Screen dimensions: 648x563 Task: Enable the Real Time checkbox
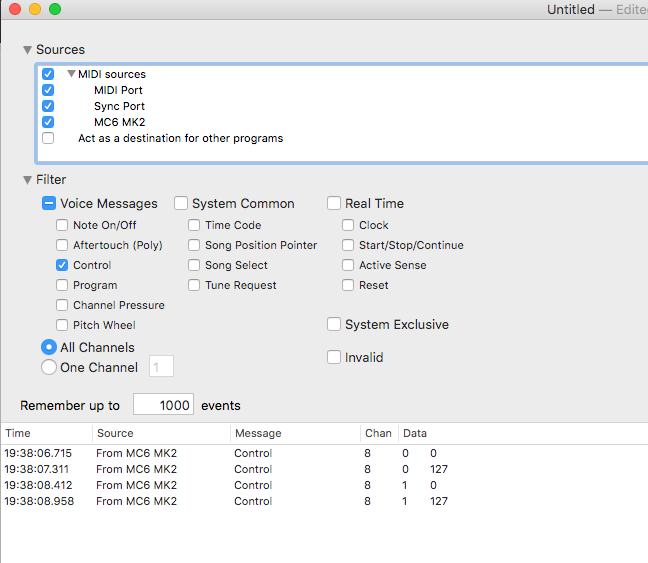[334, 203]
